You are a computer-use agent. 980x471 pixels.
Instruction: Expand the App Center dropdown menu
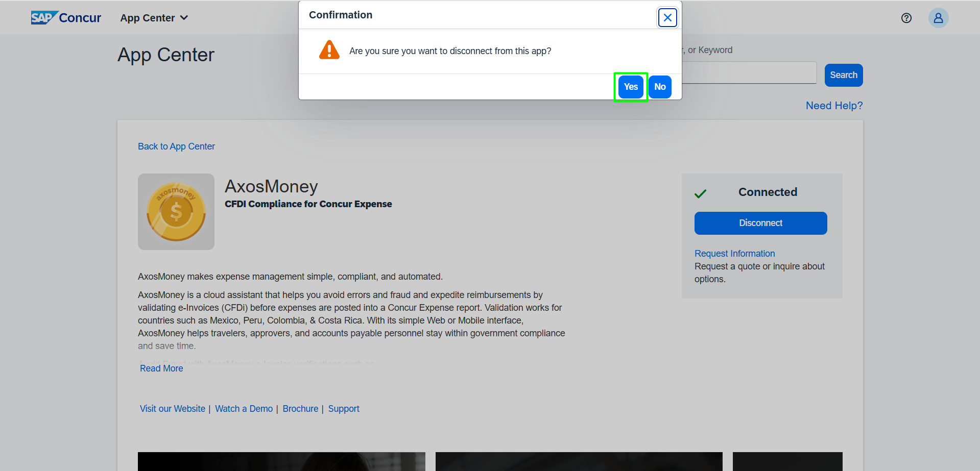(154, 18)
